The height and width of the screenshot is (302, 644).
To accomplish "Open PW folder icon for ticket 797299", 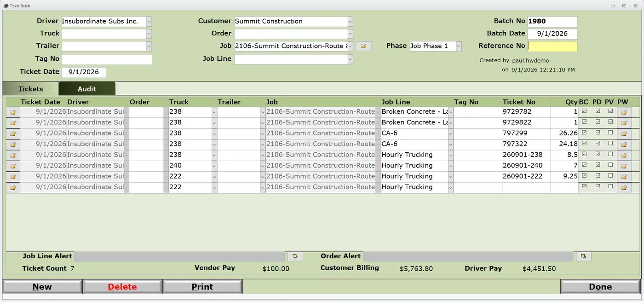I will click(624, 134).
